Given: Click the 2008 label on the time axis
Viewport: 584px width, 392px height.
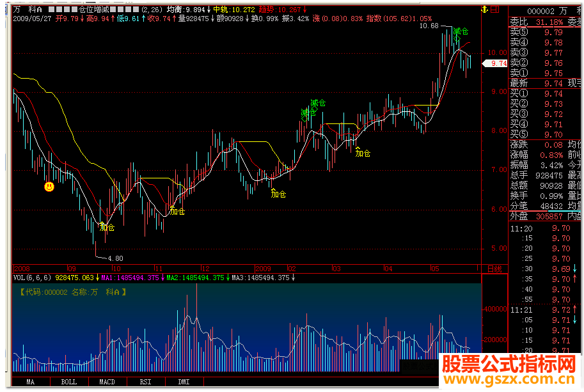Looking at the screenshot, I should point(22,269).
